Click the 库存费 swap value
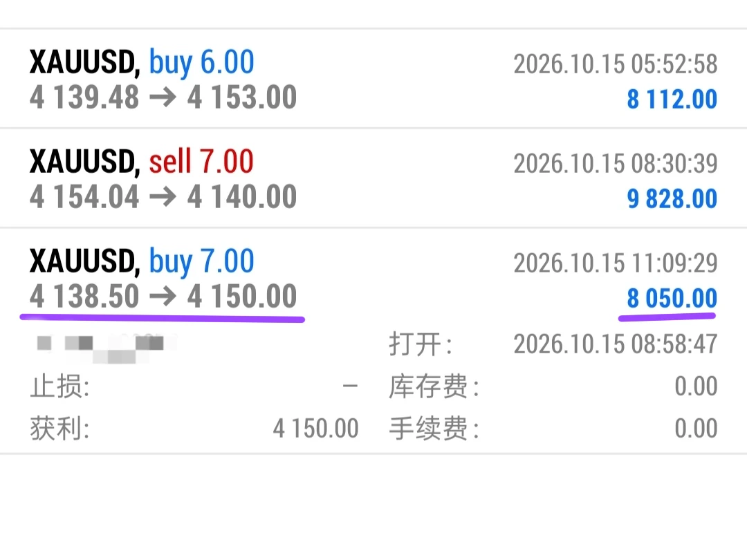This screenshot has width=747, height=560. (x=696, y=386)
